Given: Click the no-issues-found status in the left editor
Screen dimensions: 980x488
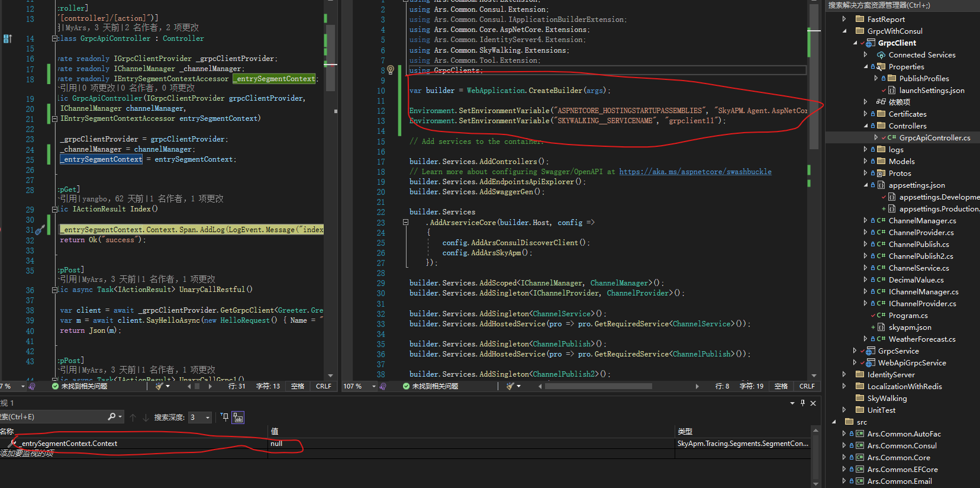Looking at the screenshot, I should click(x=79, y=386).
